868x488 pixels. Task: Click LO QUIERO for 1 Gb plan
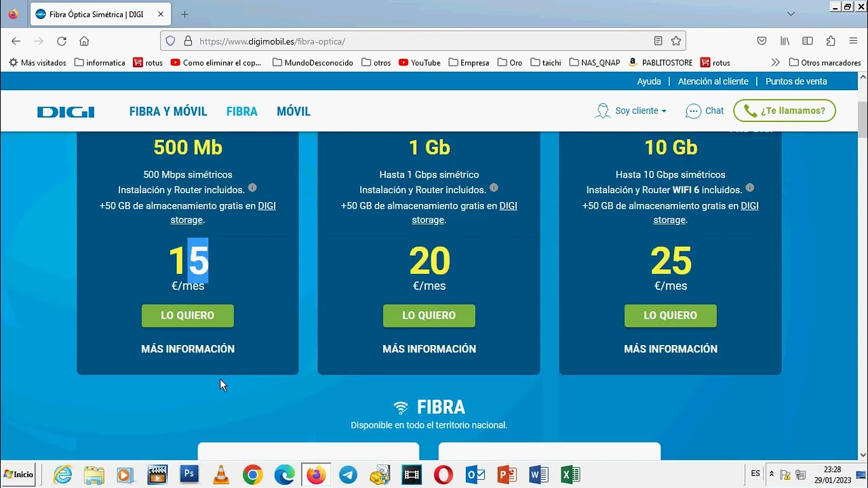(x=429, y=316)
